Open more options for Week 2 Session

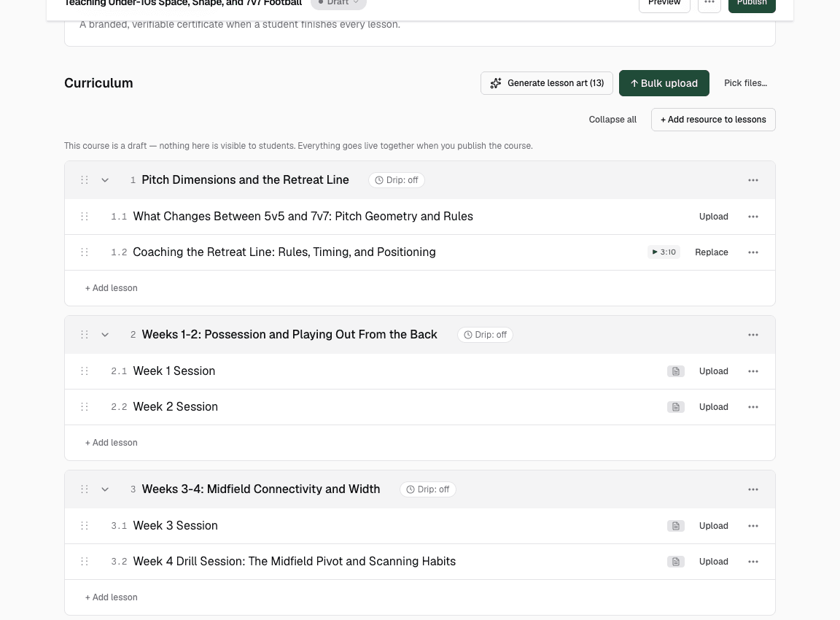coord(752,407)
